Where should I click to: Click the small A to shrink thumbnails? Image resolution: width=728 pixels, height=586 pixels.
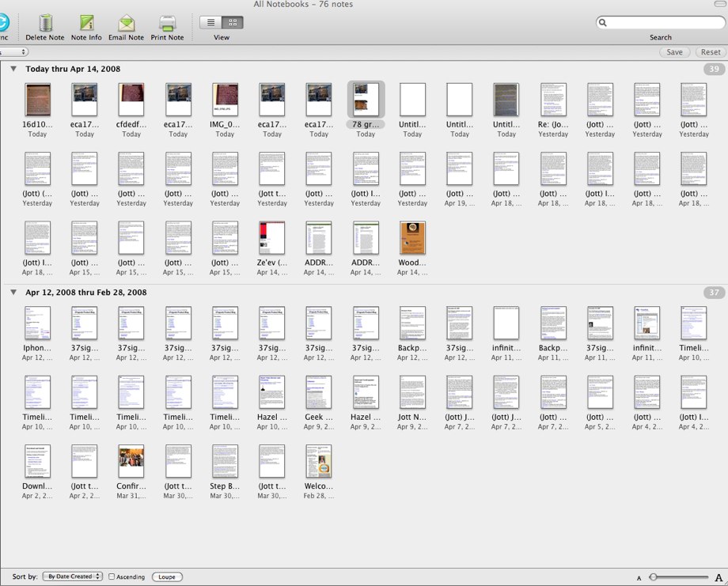tap(639, 578)
